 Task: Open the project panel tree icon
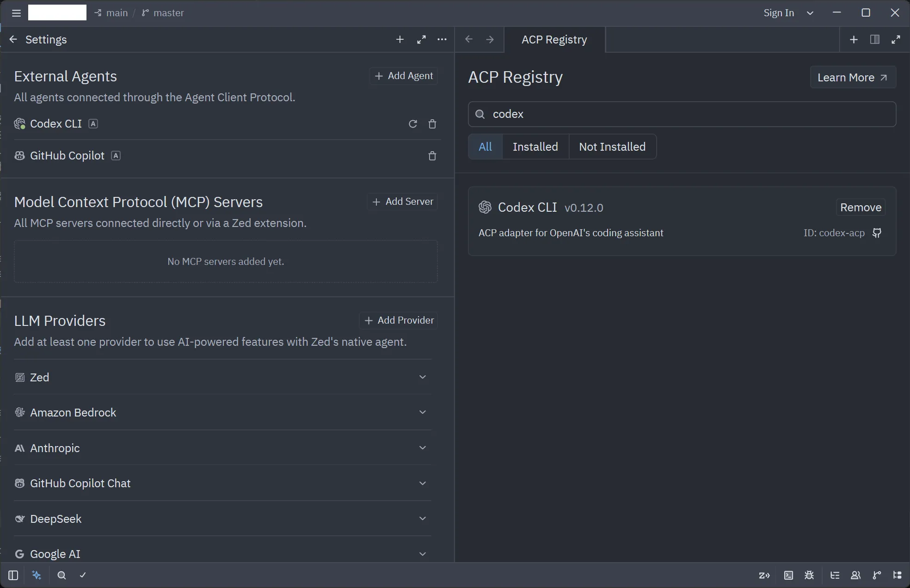898,576
